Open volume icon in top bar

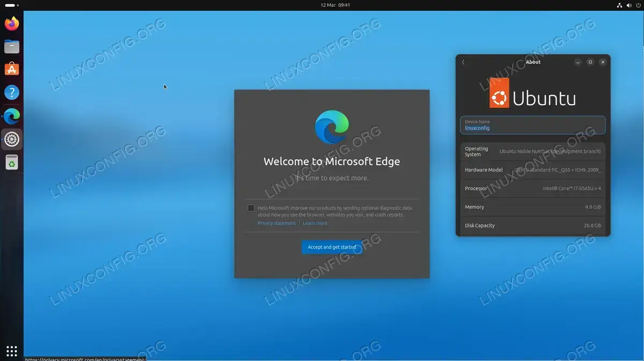click(628, 5)
